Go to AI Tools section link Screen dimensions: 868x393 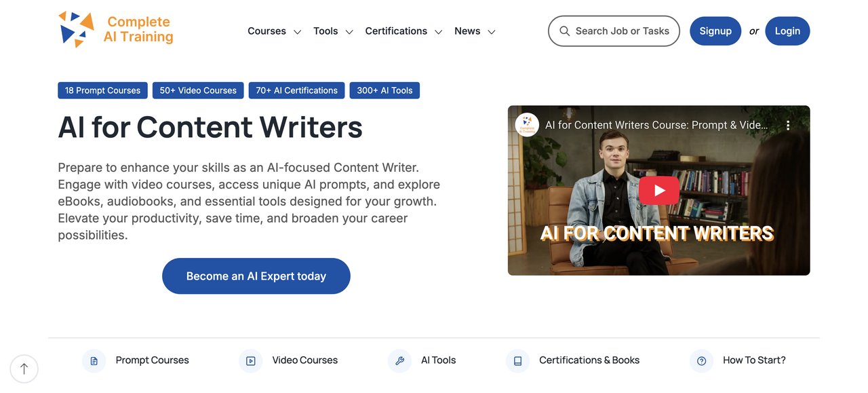tap(438, 360)
